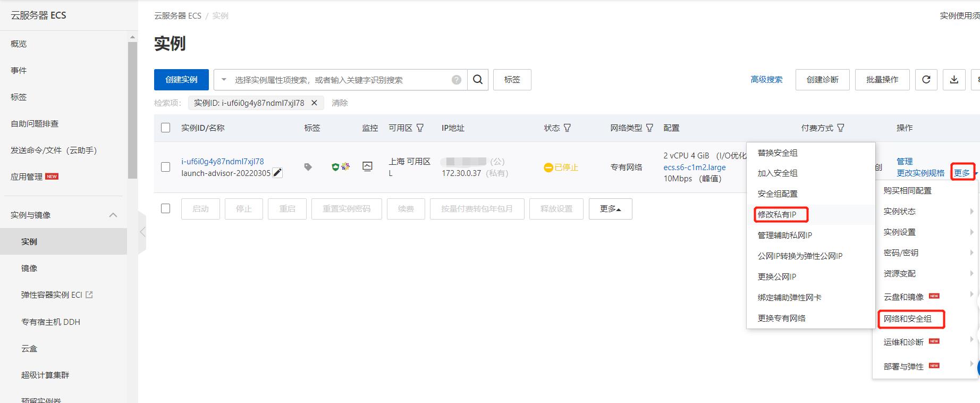Image resolution: width=980 pixels, height=403 pixels.
Task: Click the green security shield icon
Action: [335, 167]
